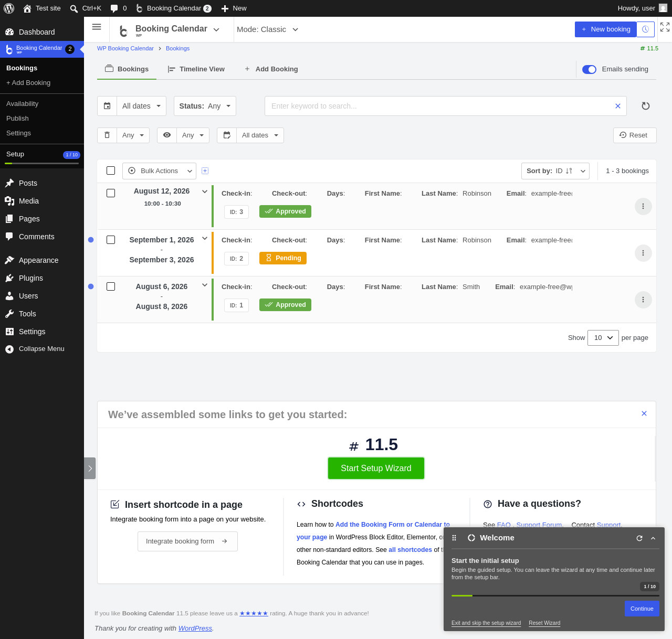This screenshot has width=672, height=639.
Task: Open the Booking Calendar header title menu
Action: 177,29
